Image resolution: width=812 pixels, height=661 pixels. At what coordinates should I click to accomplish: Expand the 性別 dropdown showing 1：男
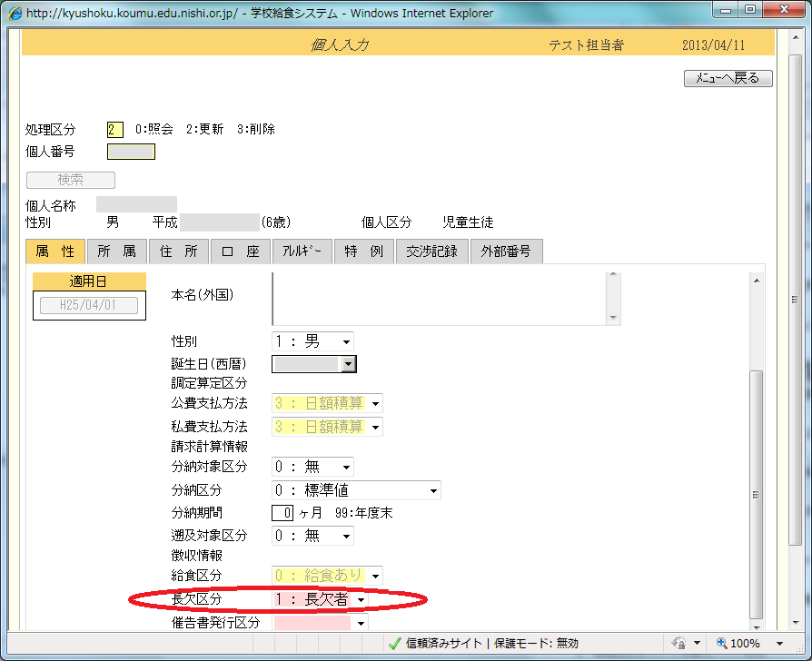coord(346,341)
